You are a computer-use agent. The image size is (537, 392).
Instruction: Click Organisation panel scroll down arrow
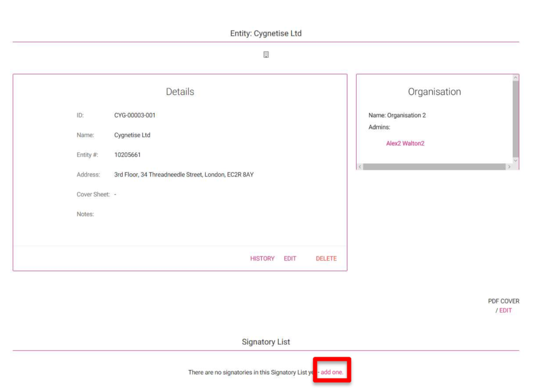516,160
